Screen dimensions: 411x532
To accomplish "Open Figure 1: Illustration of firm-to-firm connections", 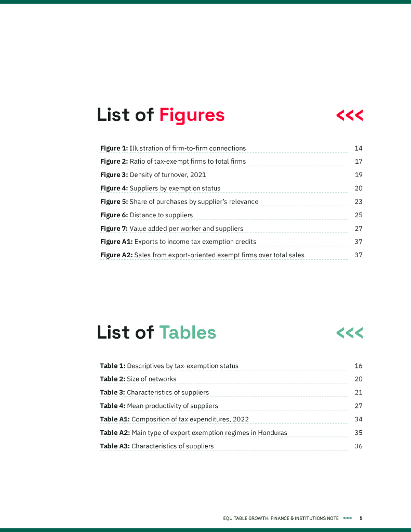I will point(173,148).
